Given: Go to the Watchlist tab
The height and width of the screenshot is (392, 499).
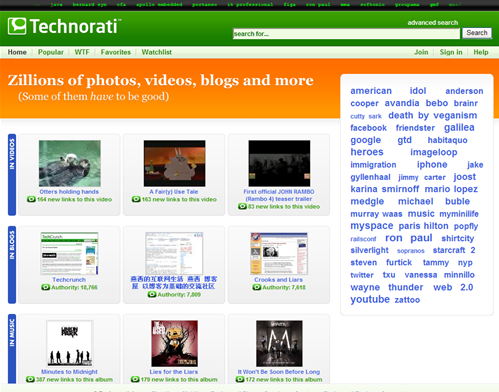Looking at the screenshot, I should click(157, 52).
